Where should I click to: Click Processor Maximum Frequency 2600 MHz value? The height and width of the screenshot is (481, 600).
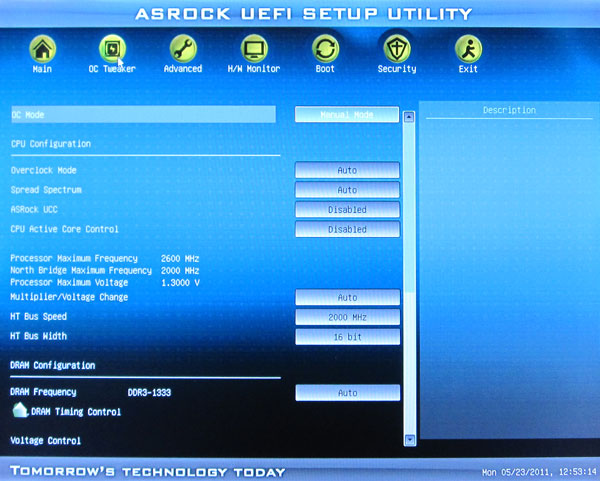coord(180,259)
